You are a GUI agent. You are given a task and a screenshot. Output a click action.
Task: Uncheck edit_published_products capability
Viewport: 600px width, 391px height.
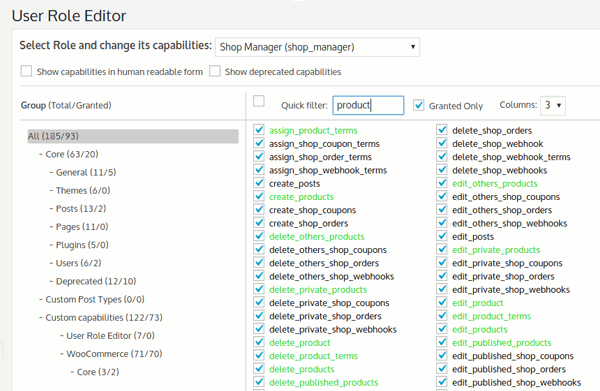[x=442, y=342]
